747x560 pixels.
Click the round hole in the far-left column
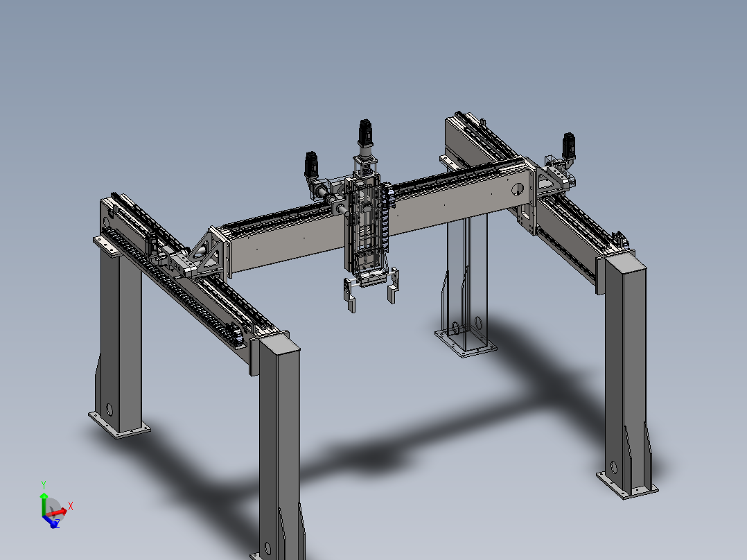pyautogui.click(x=109, y=410)
